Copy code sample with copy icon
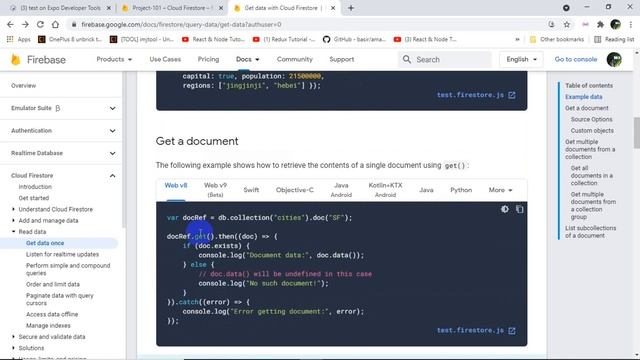This screenshot has width=640, height=360. [x=519, y=209]
